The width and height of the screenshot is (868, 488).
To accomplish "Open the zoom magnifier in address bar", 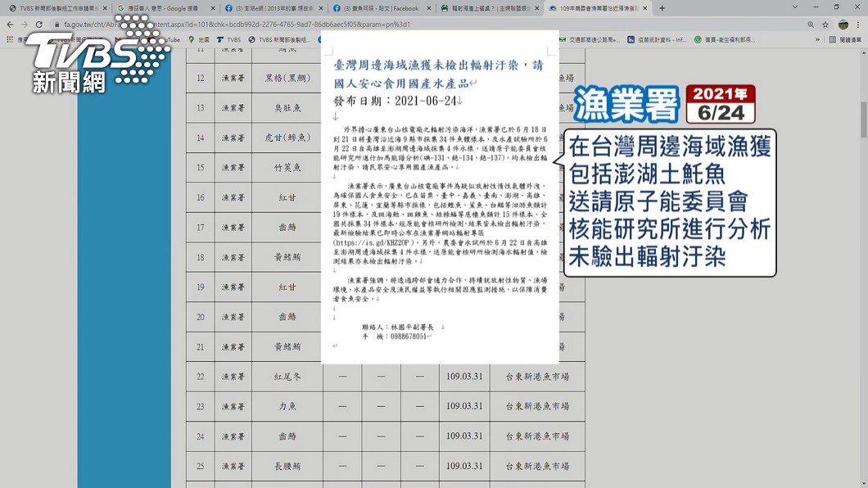I will pos(811,25).
